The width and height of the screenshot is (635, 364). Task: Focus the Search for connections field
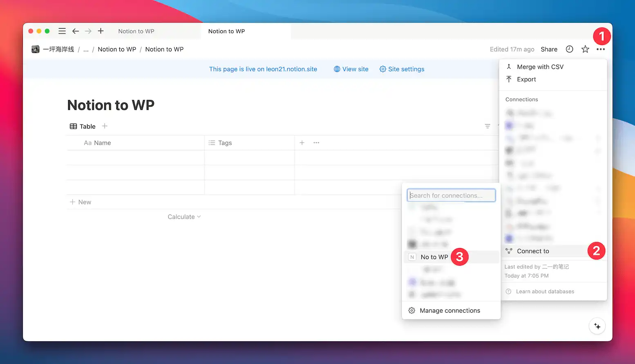pos(451,195)
